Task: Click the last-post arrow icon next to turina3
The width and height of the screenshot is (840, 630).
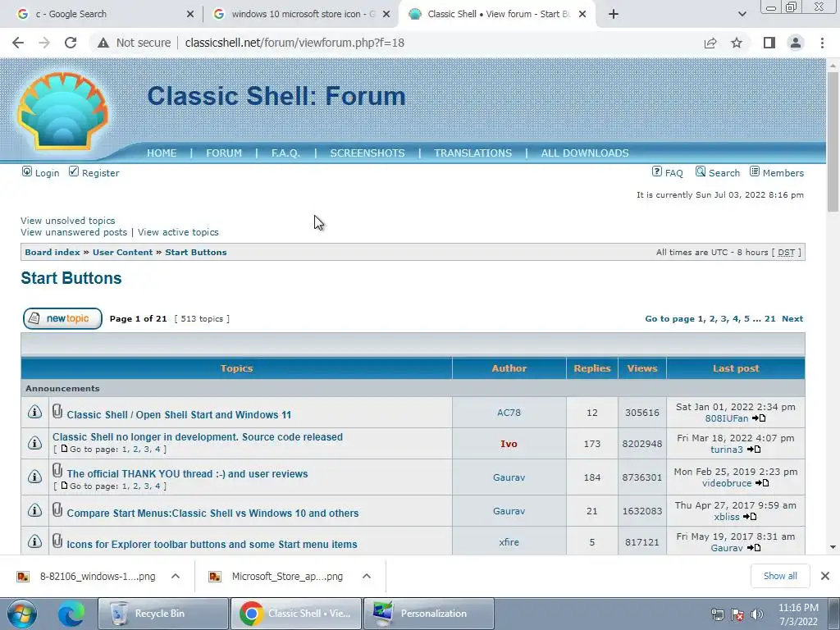Action: pos(754,450)
